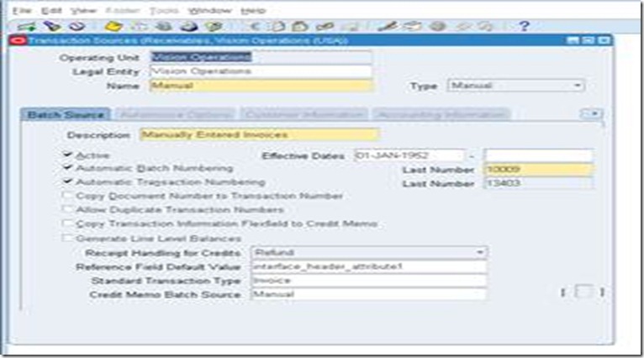Click Credit Memo Batch Source field

tap(369, 294)
